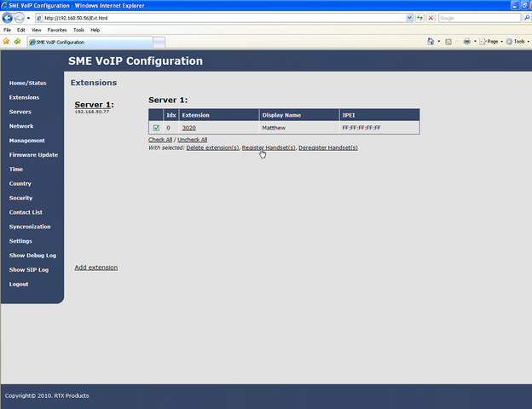
Task: Click the Register Handset(s) link
Action: coord(269,148)
